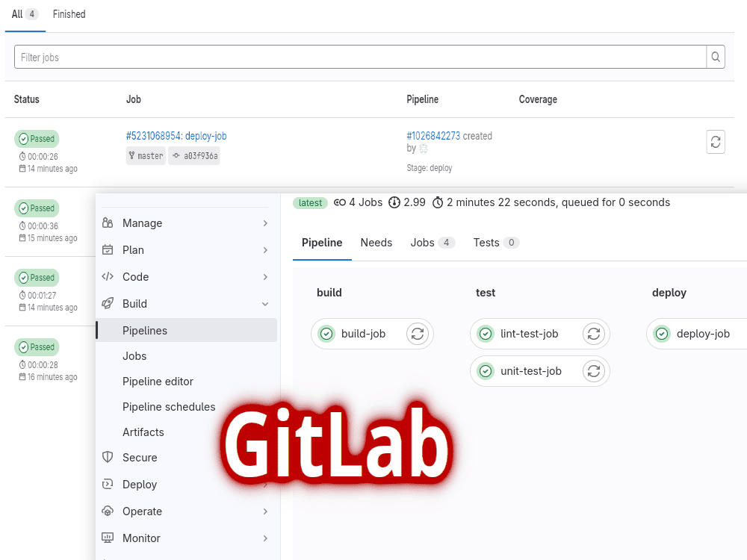Click the 'test' stage heading

486,293
